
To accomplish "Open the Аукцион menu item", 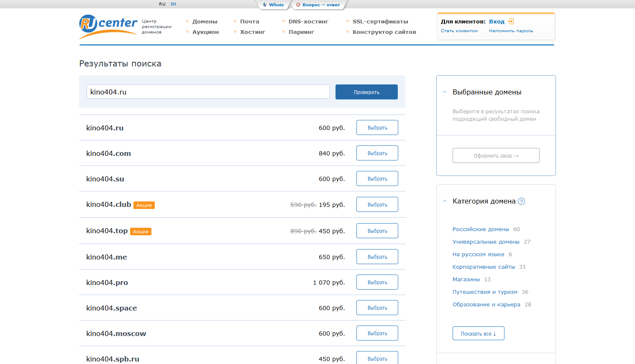I will point(205,32).
